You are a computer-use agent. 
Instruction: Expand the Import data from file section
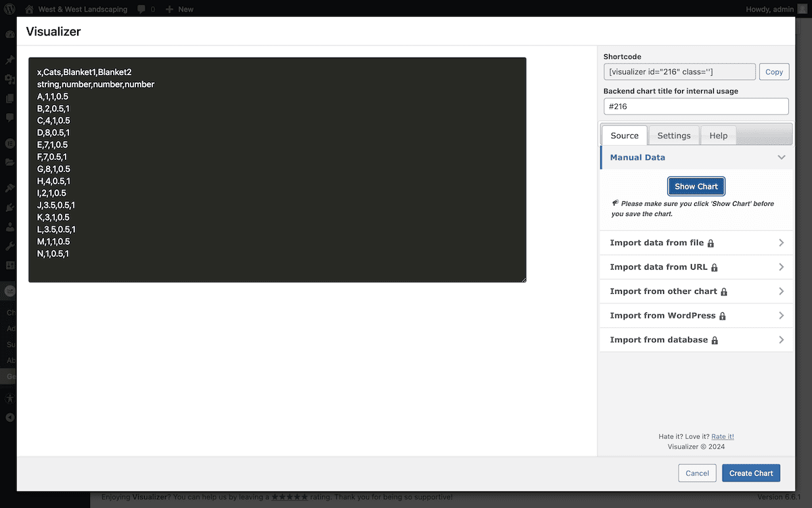pyautogui.click(x=781, y=242)
